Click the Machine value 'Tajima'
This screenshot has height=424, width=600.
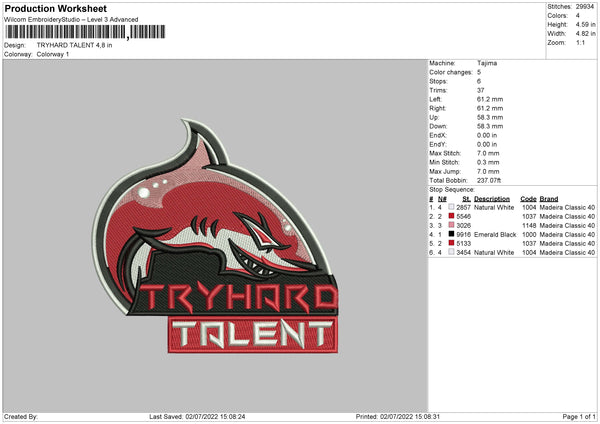pyautogui.click(x=487, y=63)
